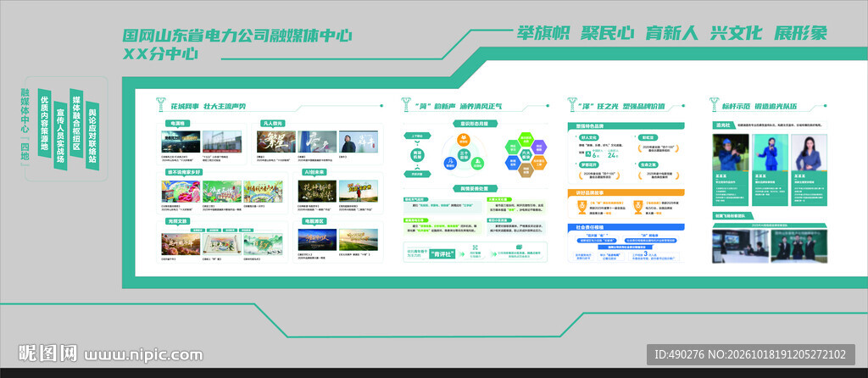Click the 舆论应对联络站 vertical banner
The width and height of the screenshot is (868, 378).
click(92, 136)
